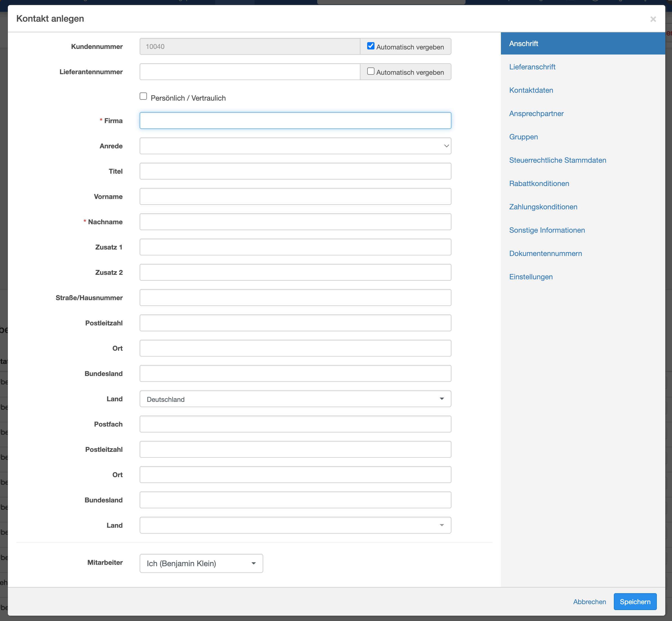Enable Lieferantennummer Automatisch vergeben checkbox
672x621 pixels.
pos(371,71)
